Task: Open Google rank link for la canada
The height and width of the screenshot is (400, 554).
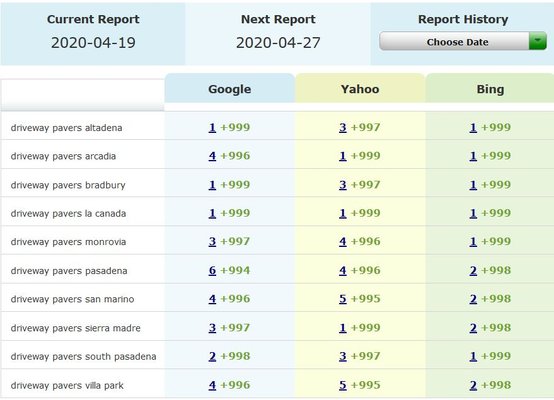Action: click(212, 213)
